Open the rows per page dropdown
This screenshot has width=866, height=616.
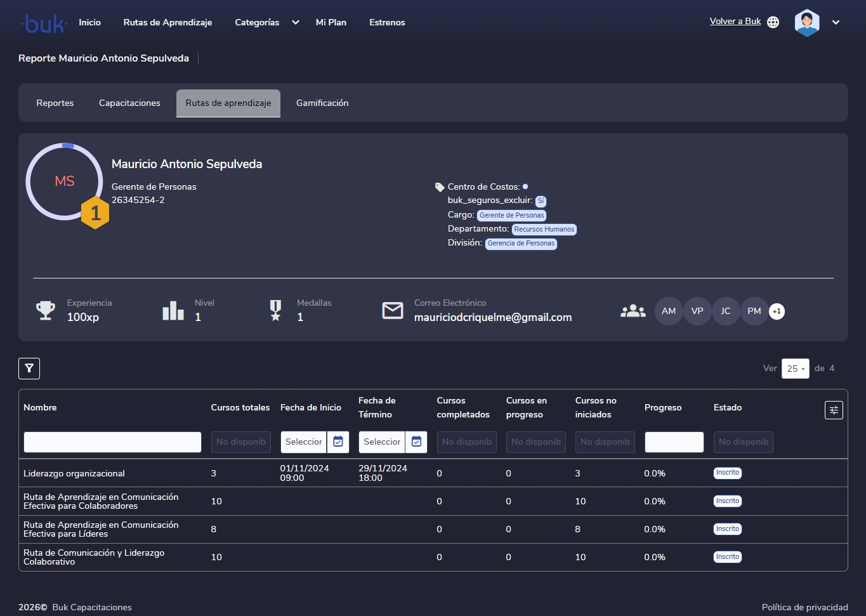[795, 369]
